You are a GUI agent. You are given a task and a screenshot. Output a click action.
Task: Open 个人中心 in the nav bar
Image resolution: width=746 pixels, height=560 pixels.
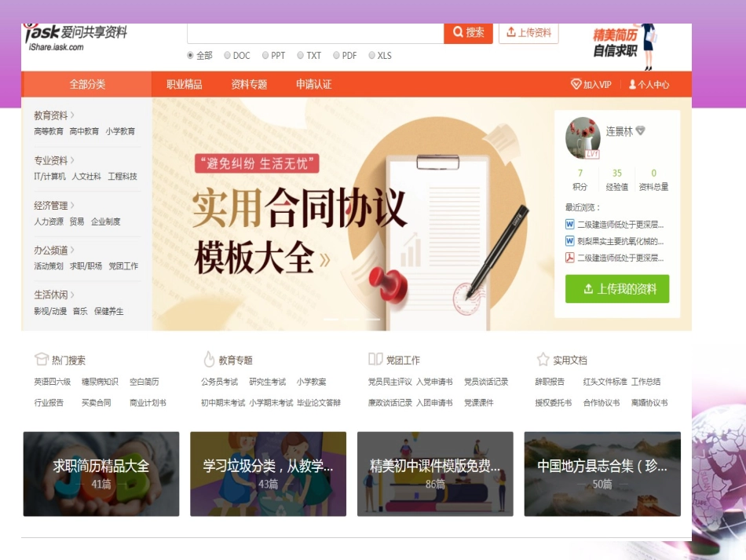click(649, 85)
